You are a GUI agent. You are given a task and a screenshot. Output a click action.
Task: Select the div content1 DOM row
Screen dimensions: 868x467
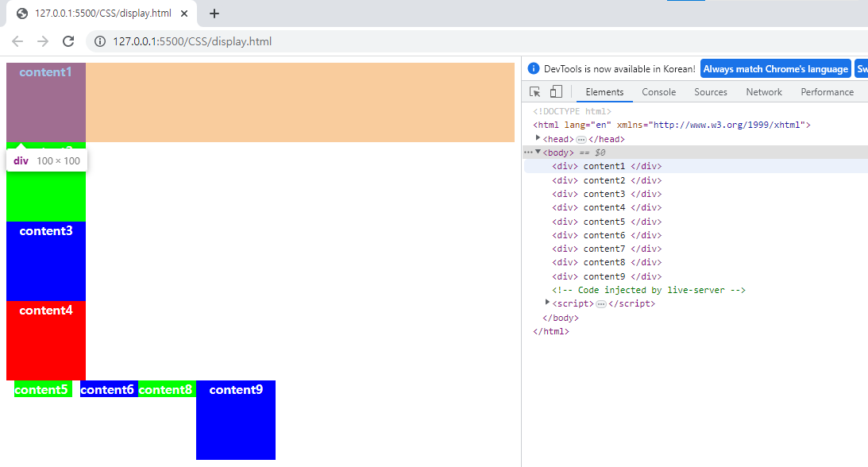(696, 166)
